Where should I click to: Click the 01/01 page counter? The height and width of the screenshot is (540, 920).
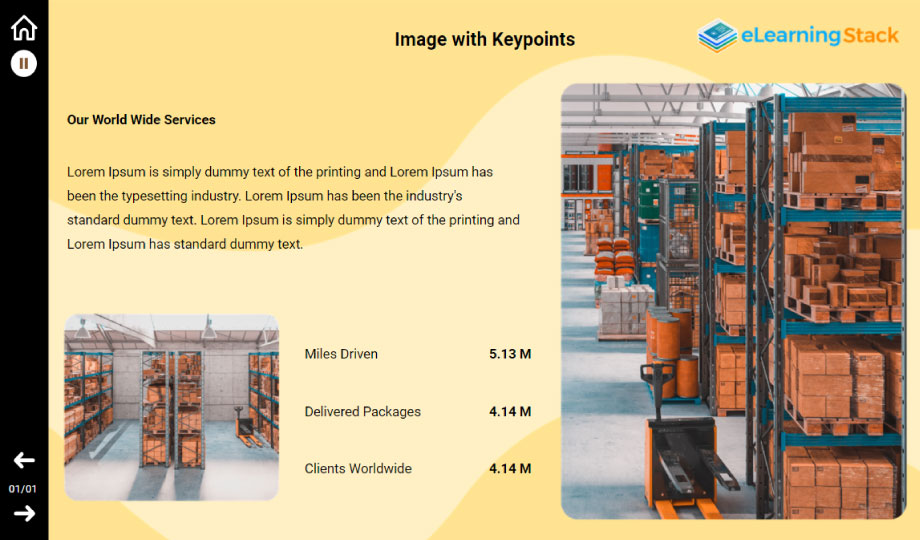click(23, 489)
